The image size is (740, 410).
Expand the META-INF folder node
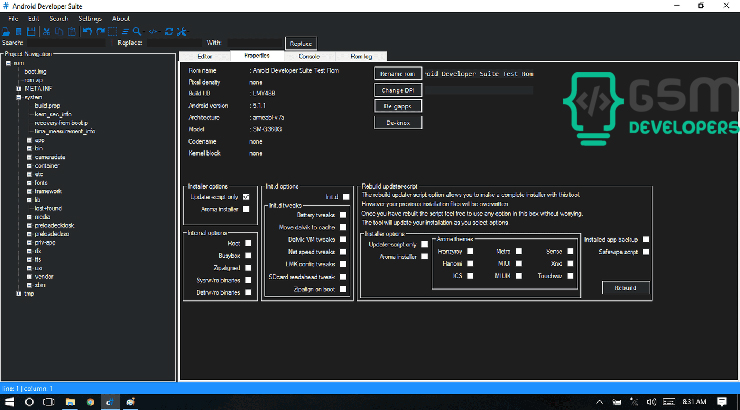coord(18,88)
